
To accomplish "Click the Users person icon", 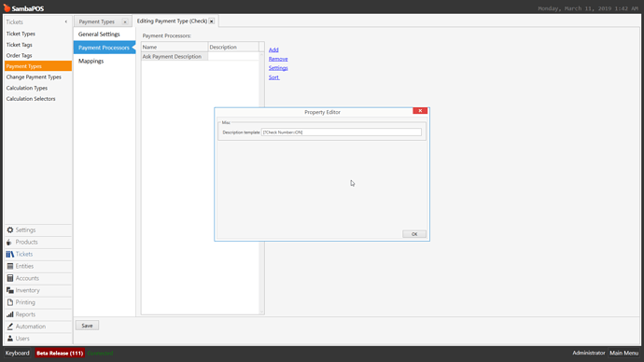I will click(x=10, y=339).
